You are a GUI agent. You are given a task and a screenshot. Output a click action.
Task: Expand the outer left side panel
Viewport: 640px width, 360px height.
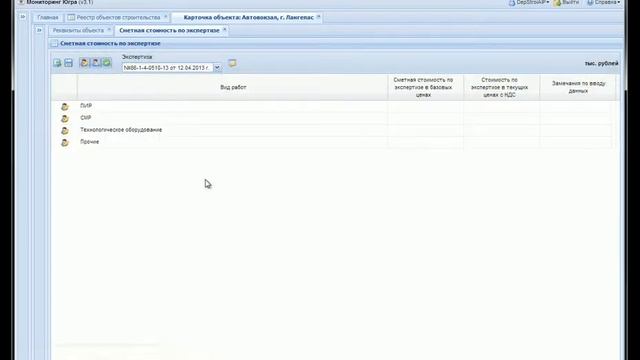23,17
